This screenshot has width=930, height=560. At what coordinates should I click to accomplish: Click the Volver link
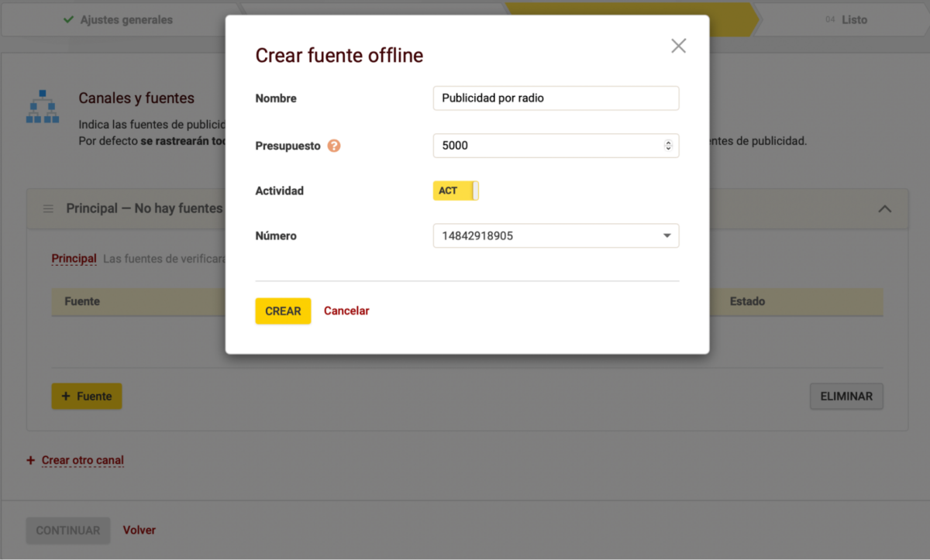point(139,531)
